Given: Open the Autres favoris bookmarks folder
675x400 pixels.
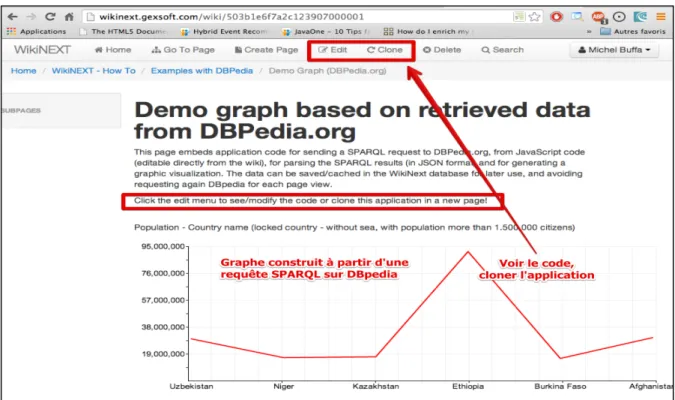Looking at the screenshot, I should point(633,31).
